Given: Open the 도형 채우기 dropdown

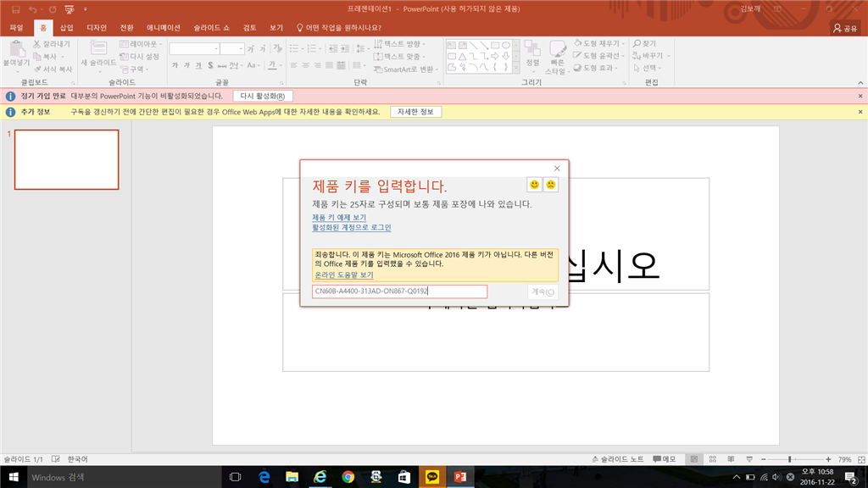Looking at the screenshot, I should [599, 43].
